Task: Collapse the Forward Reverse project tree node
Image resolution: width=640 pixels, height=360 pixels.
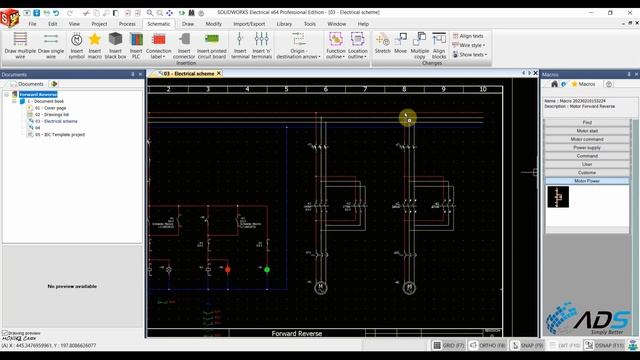Action: click(7, 94)
